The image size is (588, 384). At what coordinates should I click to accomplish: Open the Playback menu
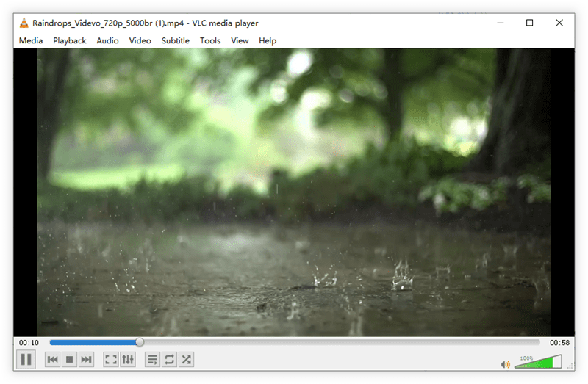pos(70,40)
